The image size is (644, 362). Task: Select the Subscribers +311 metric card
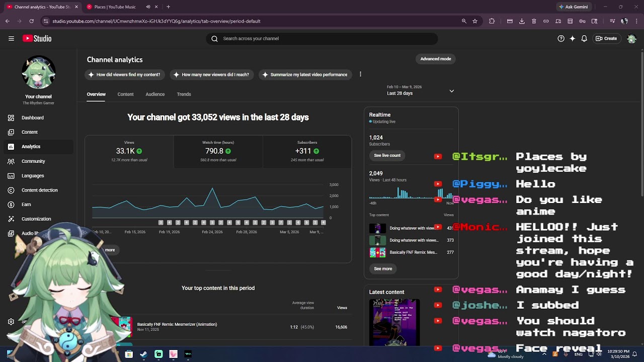pyautogui.click(x=307, y=151)
